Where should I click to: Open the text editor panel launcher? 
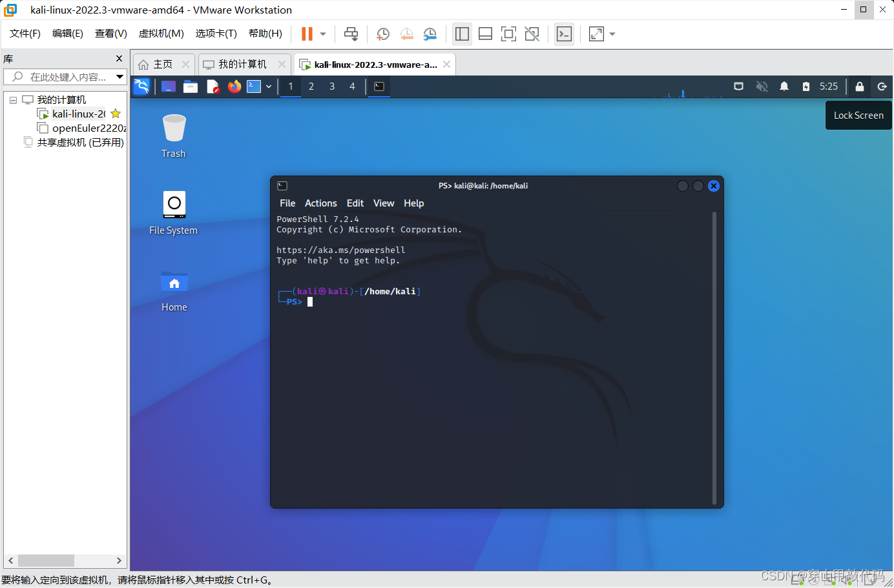(213, 86)
